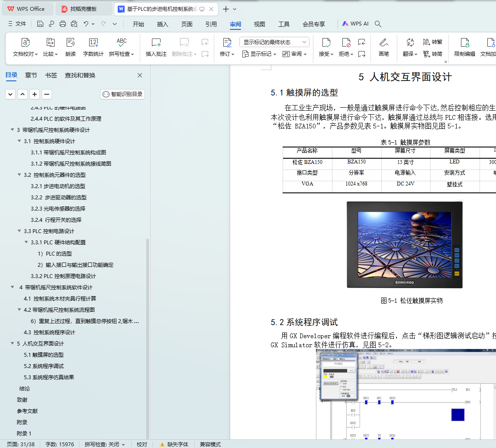Click the plus button to promote heading level
The width and height of the screenshot is (496, 448).
(x=35, y=94)
